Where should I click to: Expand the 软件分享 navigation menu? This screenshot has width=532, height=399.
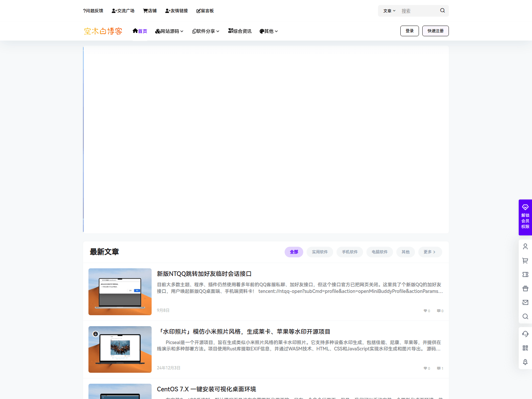(206, 31)
